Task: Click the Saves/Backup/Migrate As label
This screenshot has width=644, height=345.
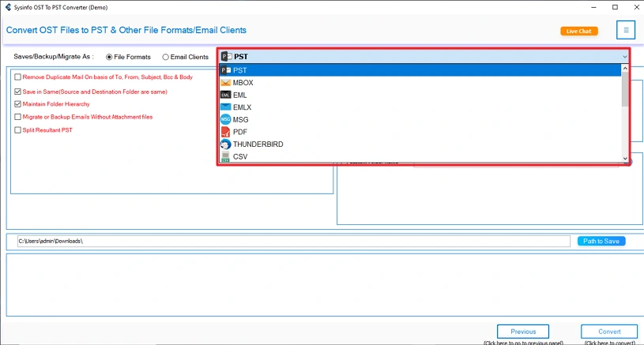Action: [x=54, y=57]
